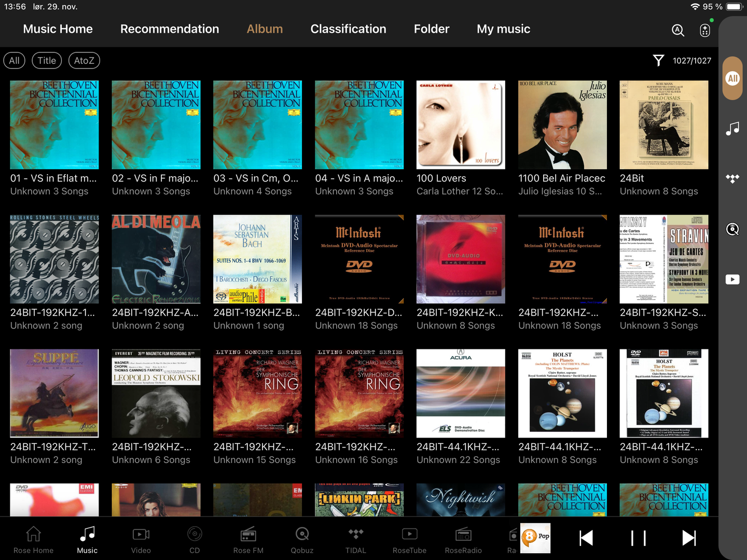Screen dimensions: 747x560
Task: Launch Rose FM in the bottom bar
Action: (x=248, y=539)
